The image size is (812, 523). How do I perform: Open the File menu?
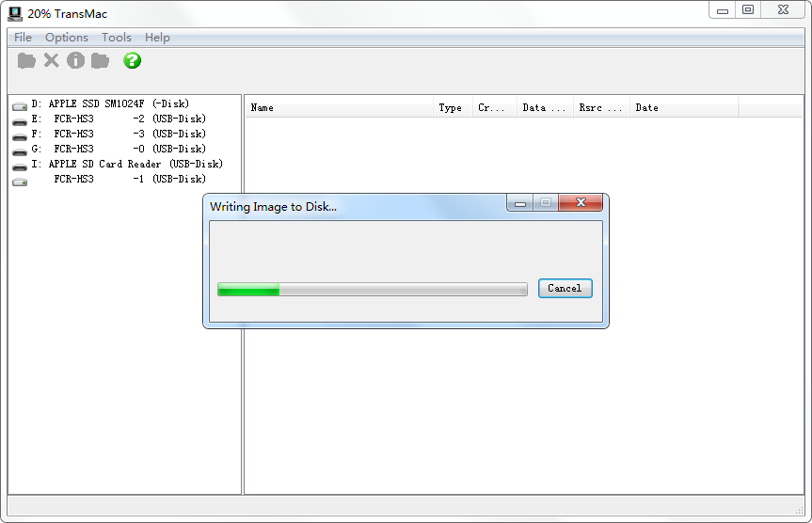pyautogui.click(x=23, y=38)
